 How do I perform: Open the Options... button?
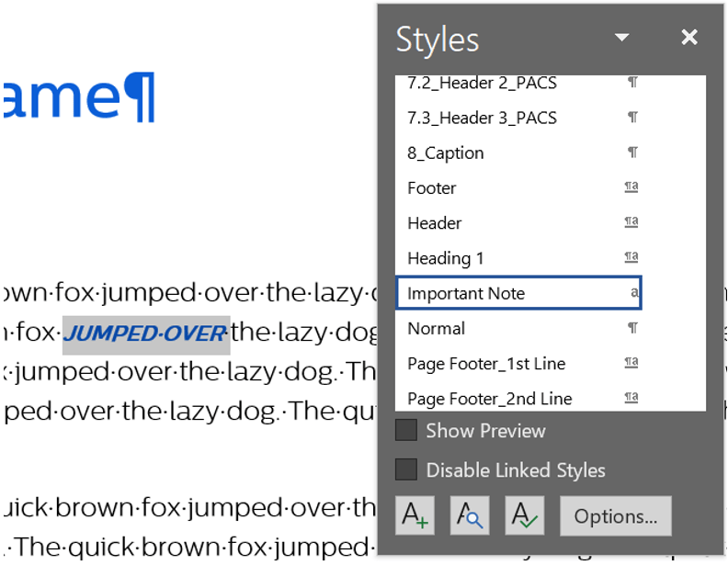click(x=615, y=516)
